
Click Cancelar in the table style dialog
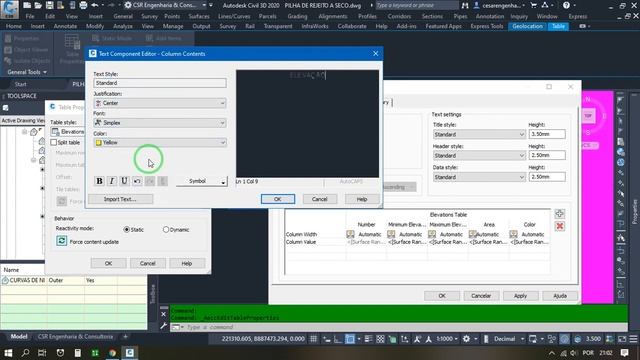[481, 296]
